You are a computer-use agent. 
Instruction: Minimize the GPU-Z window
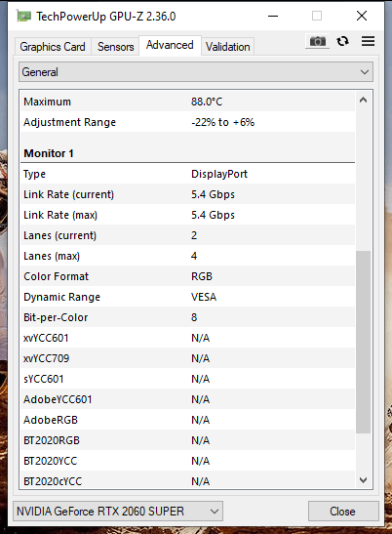273,16
